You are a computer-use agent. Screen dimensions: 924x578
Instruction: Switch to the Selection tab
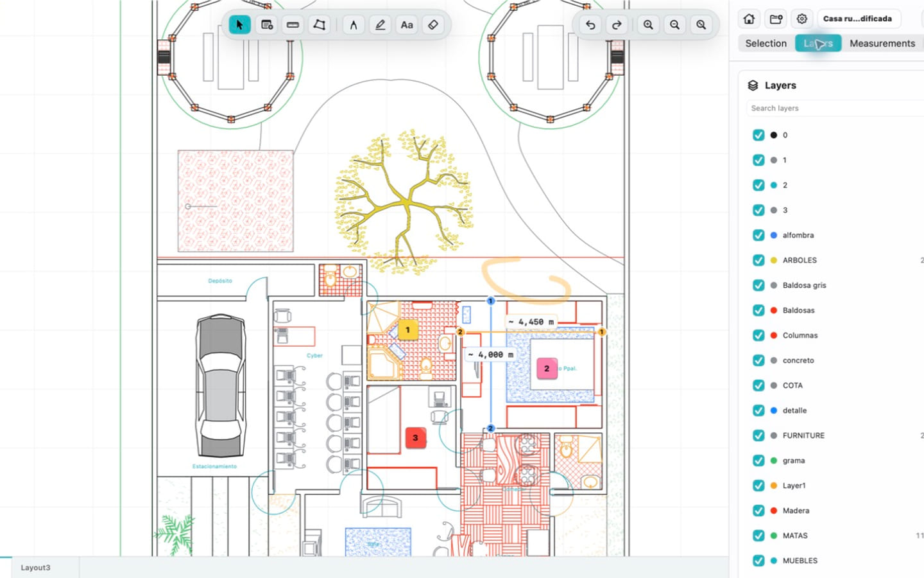tap(766, 43)
